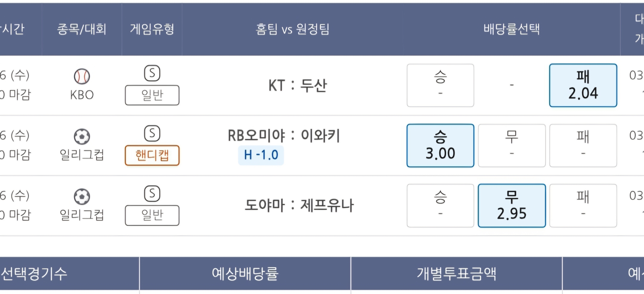Screen dimensions: 644x294
Task: Click the orange 핸디캡 game type tag
Action: (x=152, y=155)
